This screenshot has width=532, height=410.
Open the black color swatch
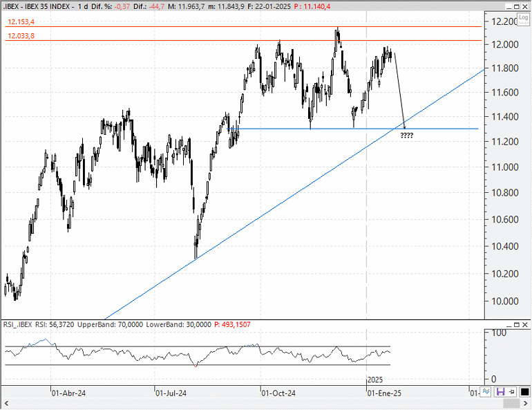point(524,391)
